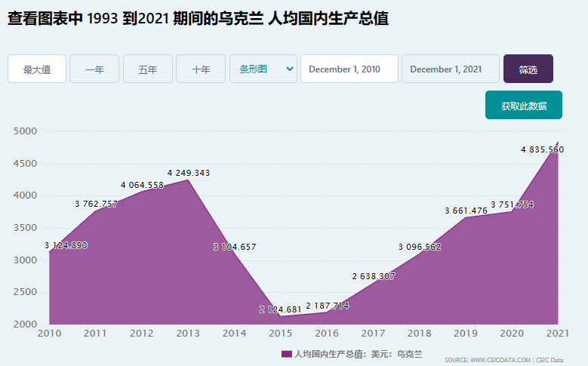Click the purple legend color swatch

click(x=286, y=354)
